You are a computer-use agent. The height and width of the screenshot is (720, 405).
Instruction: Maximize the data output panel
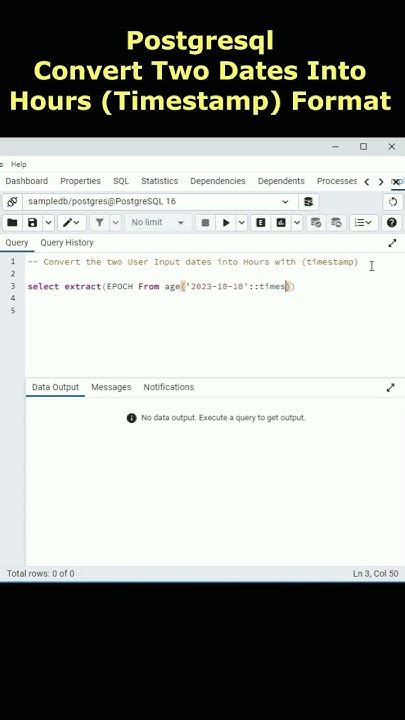click(x=390, y=388)
